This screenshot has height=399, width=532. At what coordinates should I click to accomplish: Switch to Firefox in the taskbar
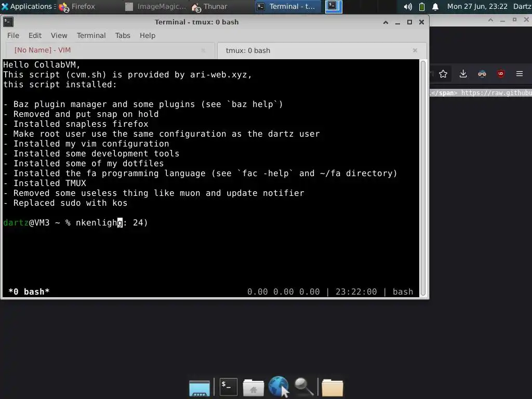77,6
